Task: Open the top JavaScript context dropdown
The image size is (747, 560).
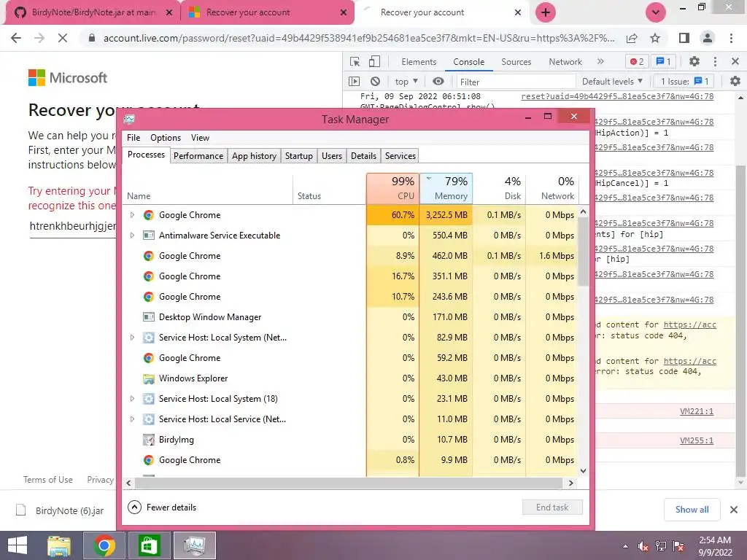Action: point(406,82)
